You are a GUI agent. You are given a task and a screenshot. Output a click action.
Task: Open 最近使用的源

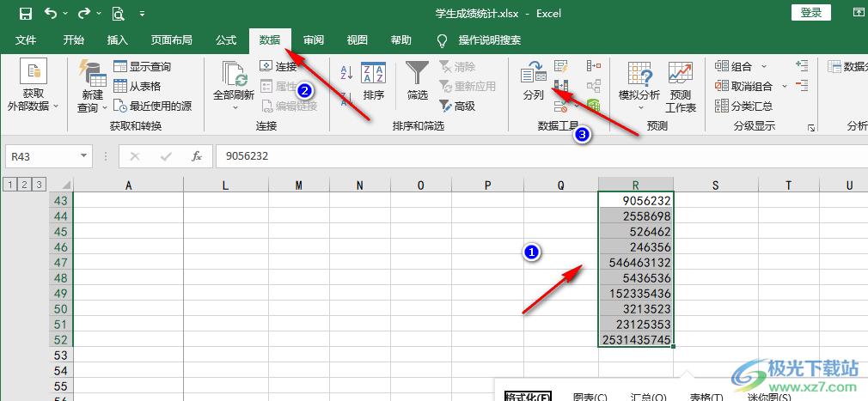153,106
